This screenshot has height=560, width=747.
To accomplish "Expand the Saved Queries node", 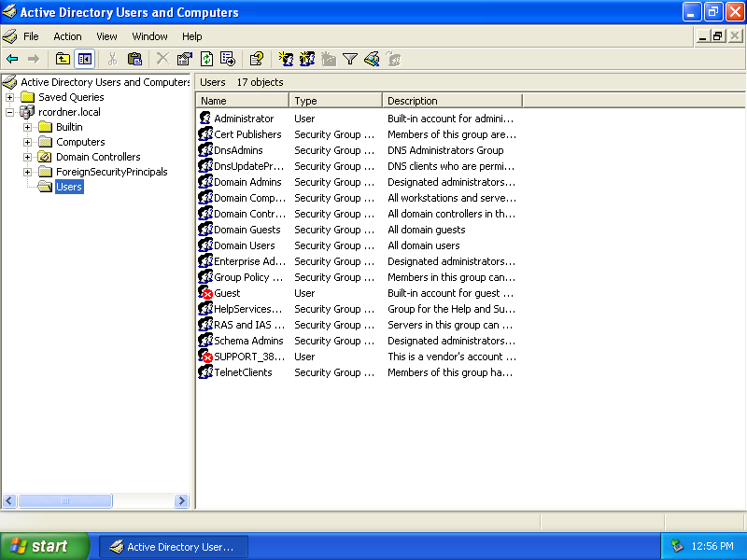I will (9, 98).
